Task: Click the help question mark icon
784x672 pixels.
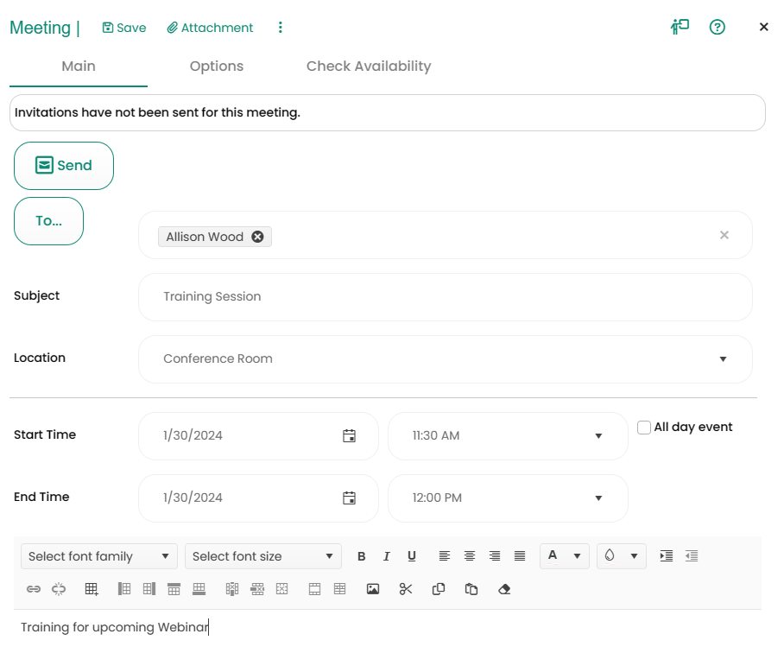Action: [717, 27]
